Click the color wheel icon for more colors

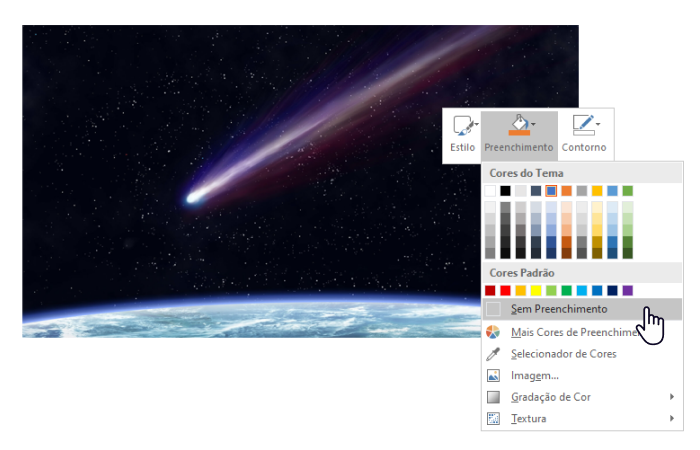point(493,332)
